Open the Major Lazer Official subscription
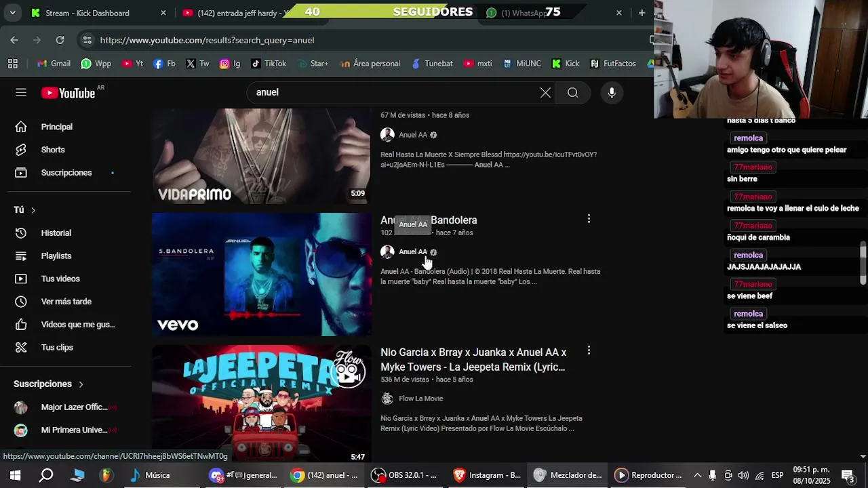 66,407
